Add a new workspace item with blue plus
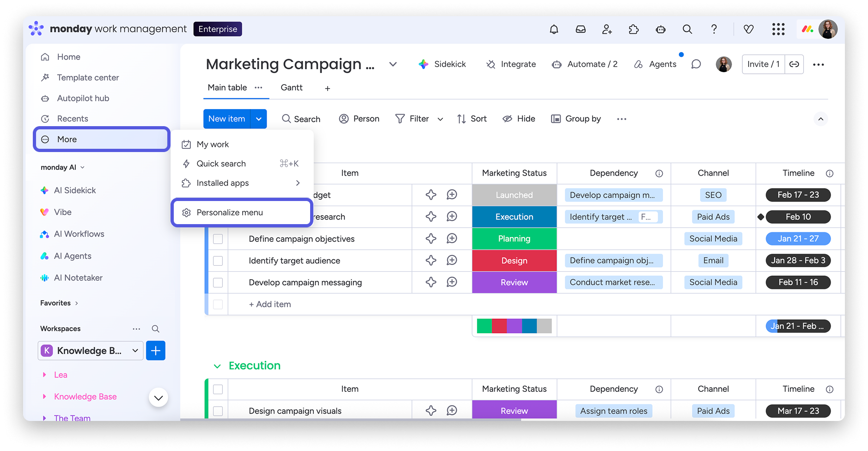Image resolution: width=868 pixels, height=451 pixels. pos(156,351)
